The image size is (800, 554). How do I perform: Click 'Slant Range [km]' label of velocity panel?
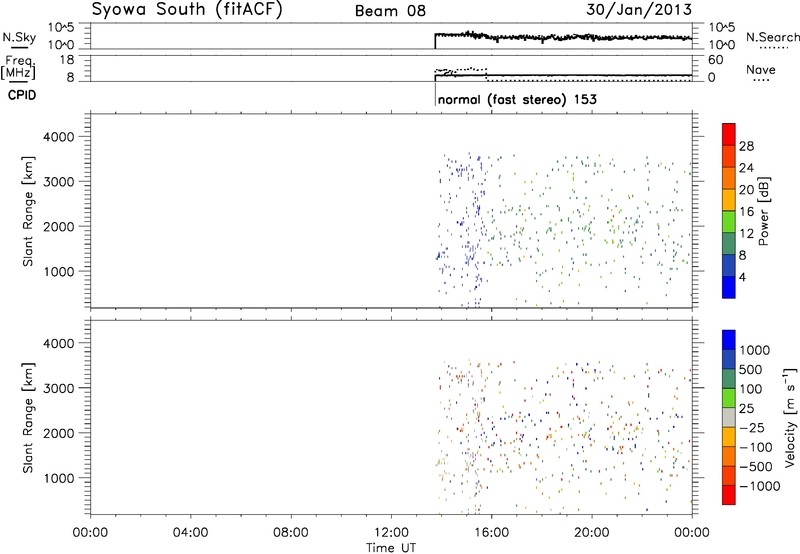point(28,418)
